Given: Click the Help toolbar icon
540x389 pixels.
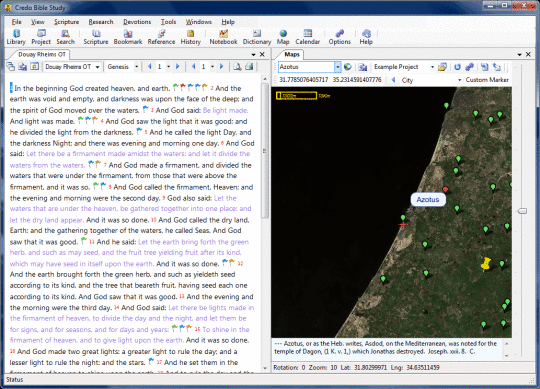Looking at the screenshot, I should point(366,37).
